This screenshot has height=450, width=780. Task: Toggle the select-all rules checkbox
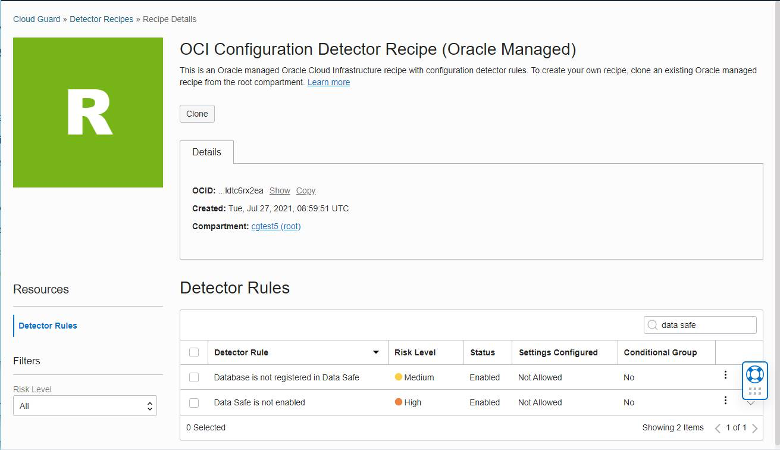tap(194, 352)
